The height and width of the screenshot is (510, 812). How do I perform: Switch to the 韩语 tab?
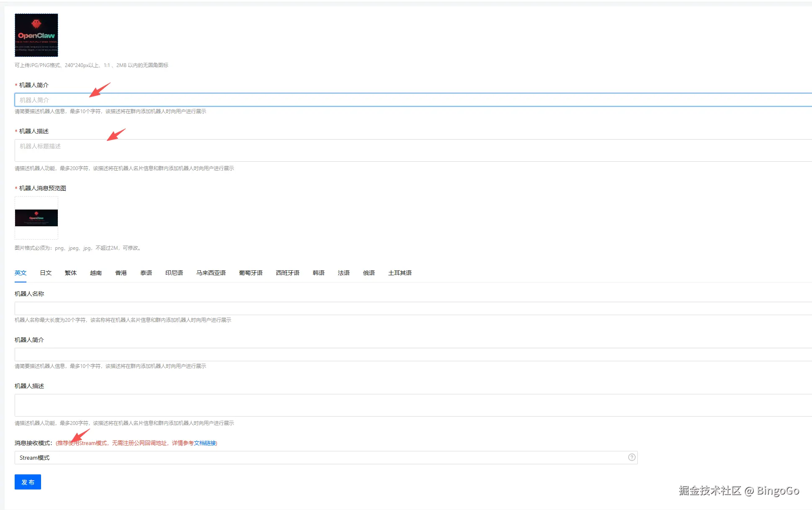[x=319, y=273]
